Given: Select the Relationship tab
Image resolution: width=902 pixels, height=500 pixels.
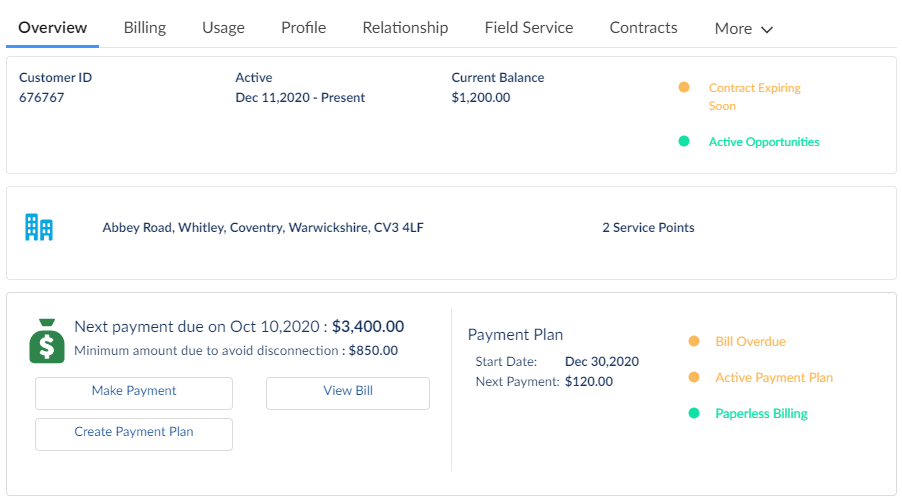Looking at the screenshot, I should pos(405,28).
